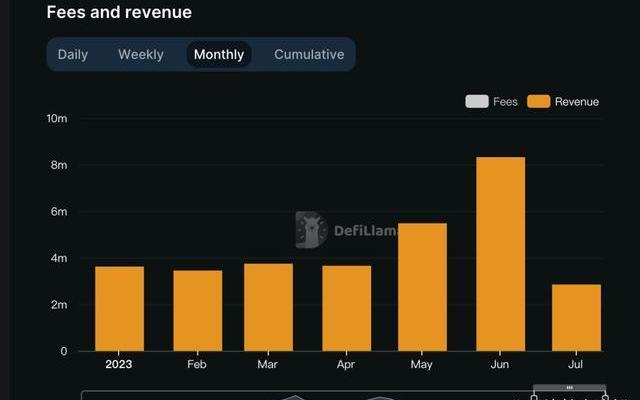Click the Fees legend label
The image size is (640, 400).
coord(505,101)
